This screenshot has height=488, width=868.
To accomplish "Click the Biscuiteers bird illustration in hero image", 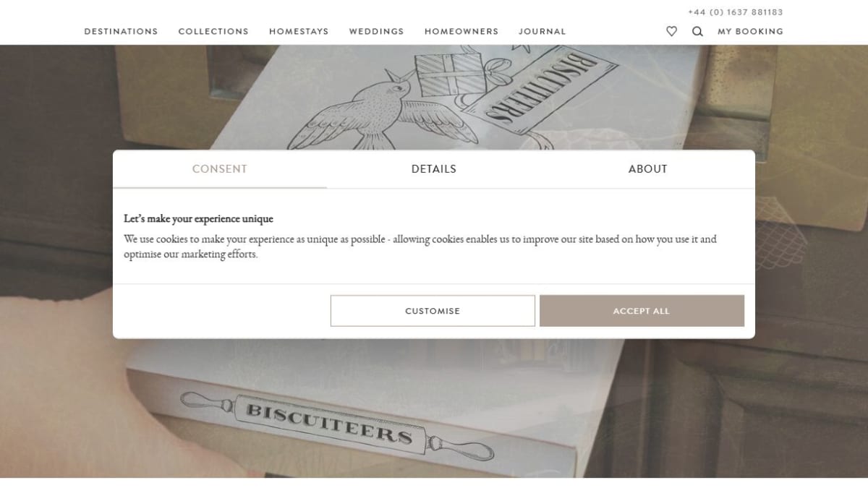I will click(x=362, y=108).
